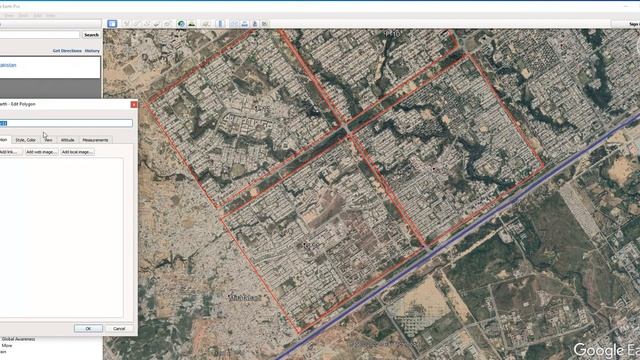Click the Print toolbar icon

pos(244,24)
